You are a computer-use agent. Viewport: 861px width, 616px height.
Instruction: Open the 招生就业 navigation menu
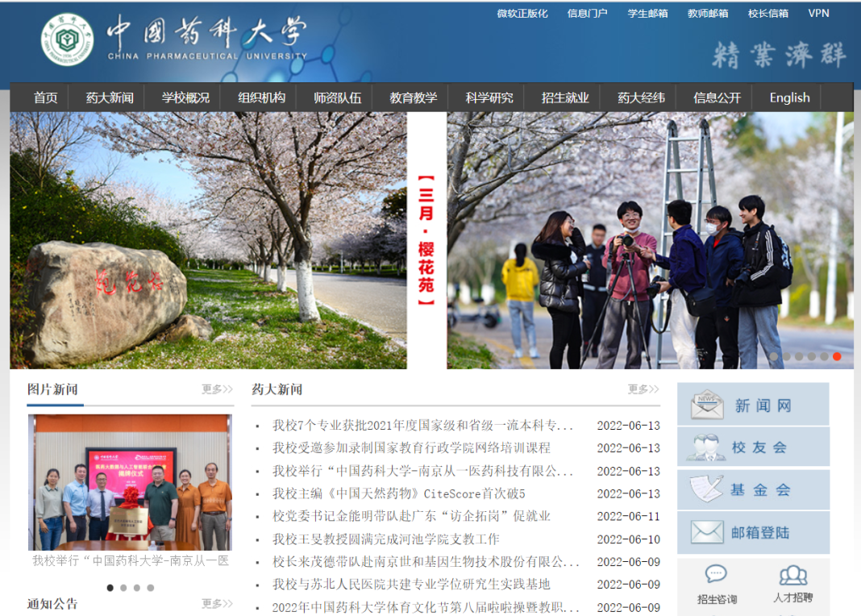click(565, 98)
